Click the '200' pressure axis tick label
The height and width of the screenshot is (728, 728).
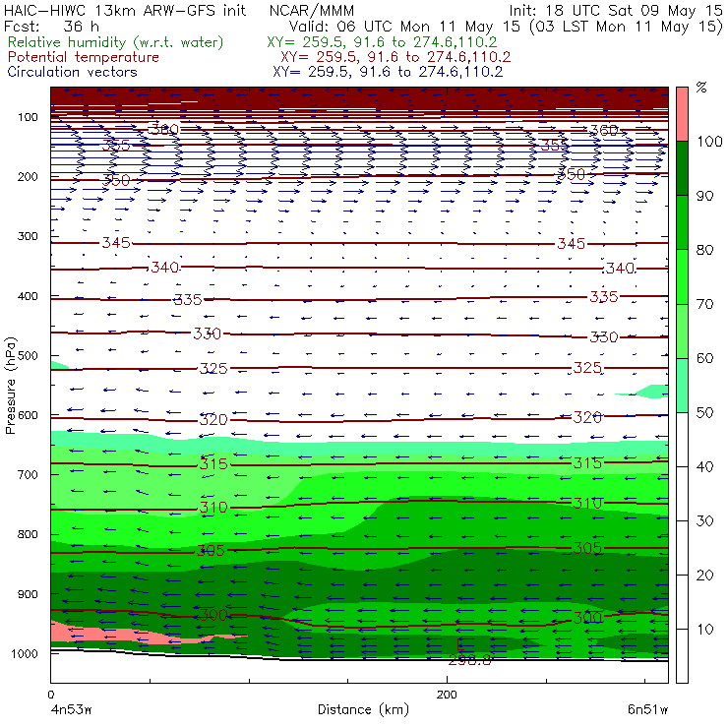coord(28,177)
